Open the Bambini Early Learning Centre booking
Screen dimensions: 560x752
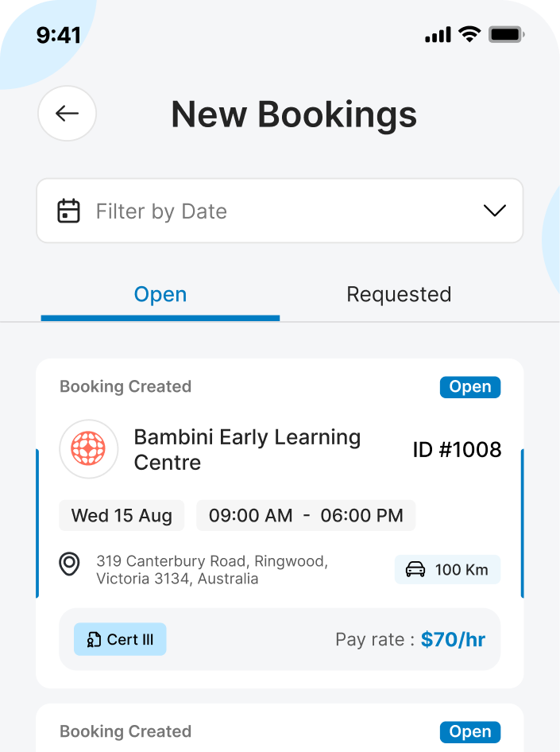(x=247, y=450)
